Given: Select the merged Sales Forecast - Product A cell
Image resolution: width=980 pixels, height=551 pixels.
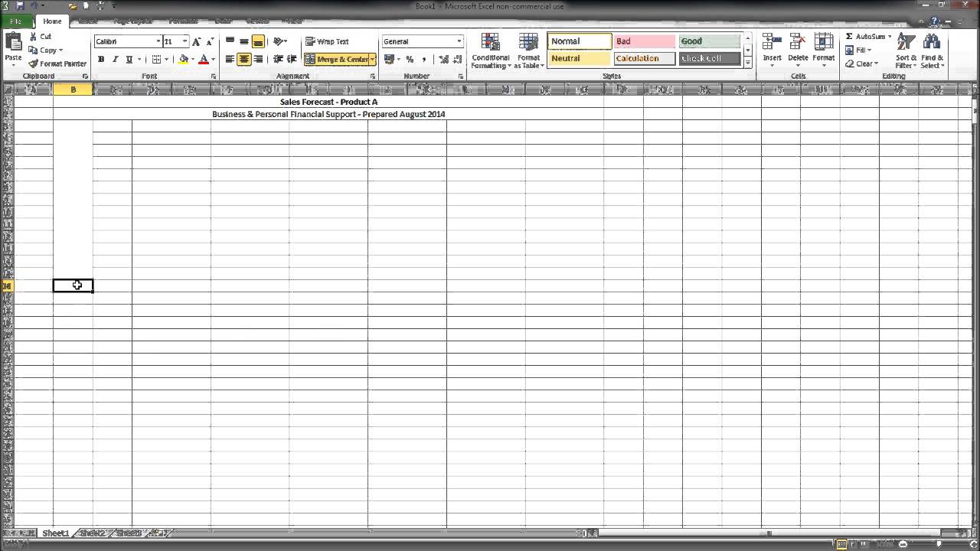Looking at the screenshot, I should (x=328, y=102).
